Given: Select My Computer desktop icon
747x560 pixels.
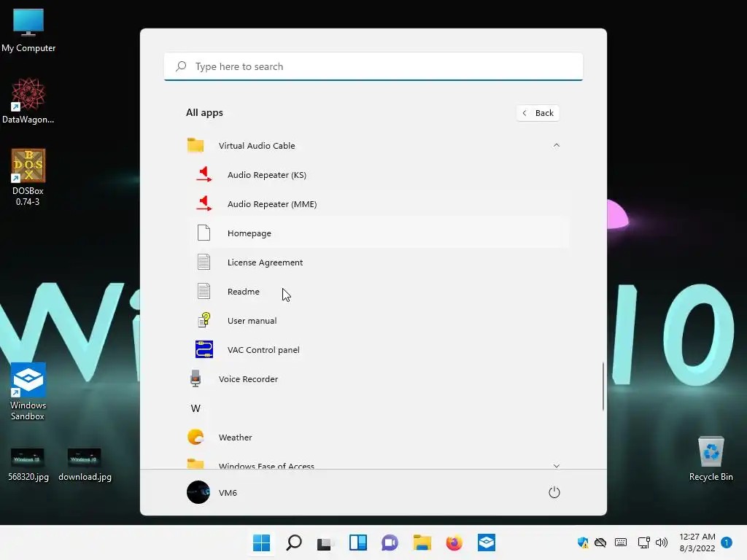Looking at the screenshot, I should pyautogui.click(x=28, y=29).
